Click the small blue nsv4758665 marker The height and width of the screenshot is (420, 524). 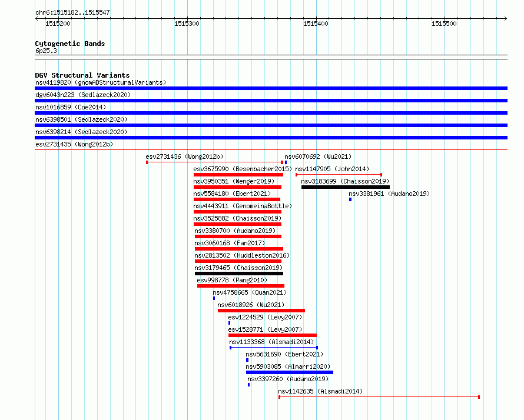(x=214, y=298)
